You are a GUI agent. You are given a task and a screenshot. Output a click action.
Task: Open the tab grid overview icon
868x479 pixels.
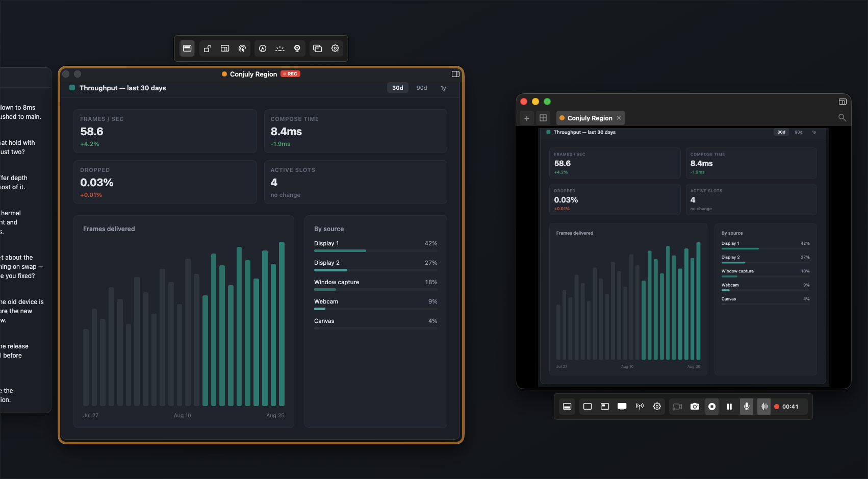click(x=543, y=118)
